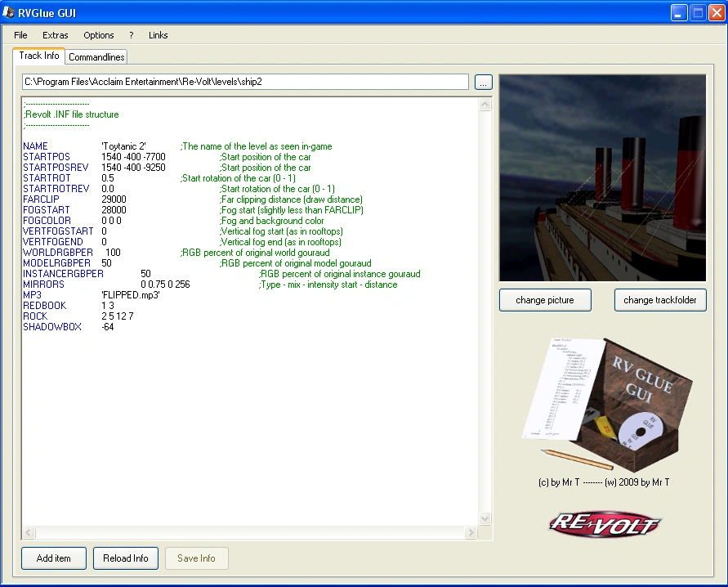Click the 'Fog and background color' comment

pos(271,221)
